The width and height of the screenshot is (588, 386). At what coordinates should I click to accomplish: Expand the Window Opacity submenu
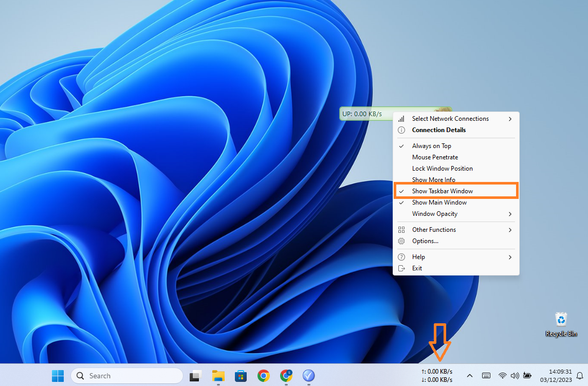(x=434, y=214)
